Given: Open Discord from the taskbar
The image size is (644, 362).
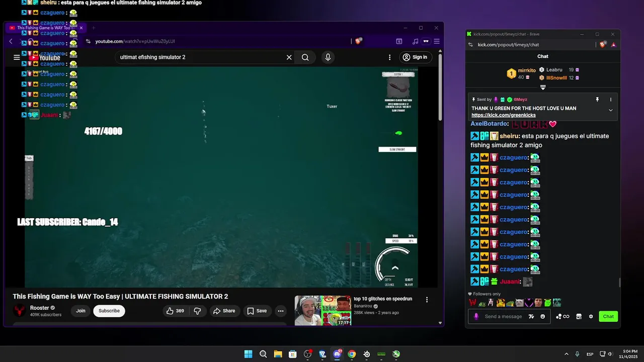Looking at the screenshot, I should pos(337,354).
